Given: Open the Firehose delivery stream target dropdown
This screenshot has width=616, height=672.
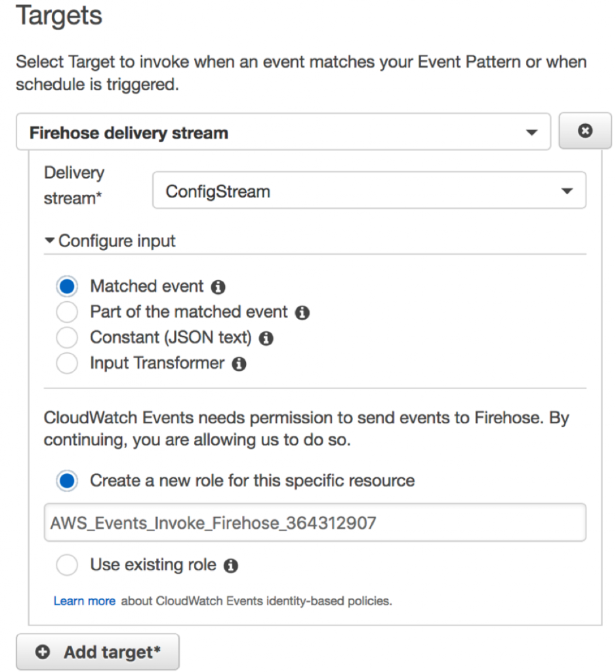Looking at the screenshot, I should [283, 133].
